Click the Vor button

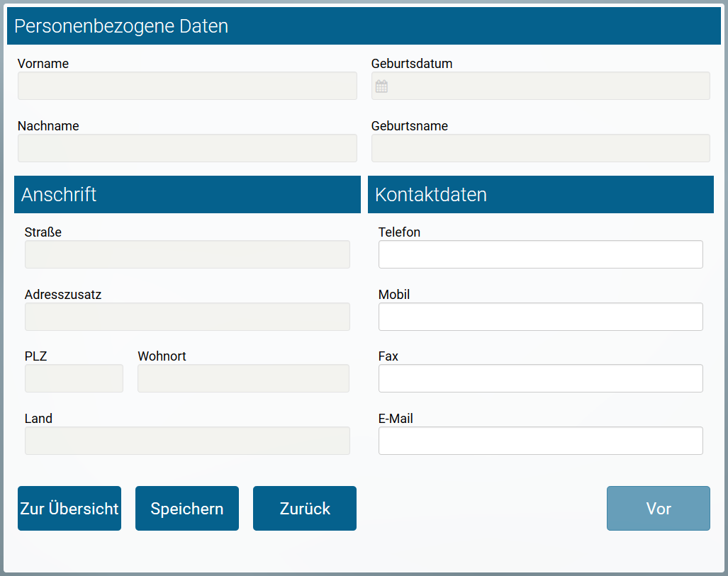point(658,508)
